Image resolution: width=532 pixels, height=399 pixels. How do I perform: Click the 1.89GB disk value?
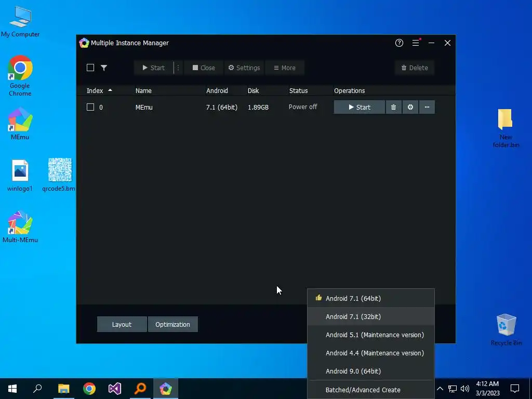click(x=258, y=107)
